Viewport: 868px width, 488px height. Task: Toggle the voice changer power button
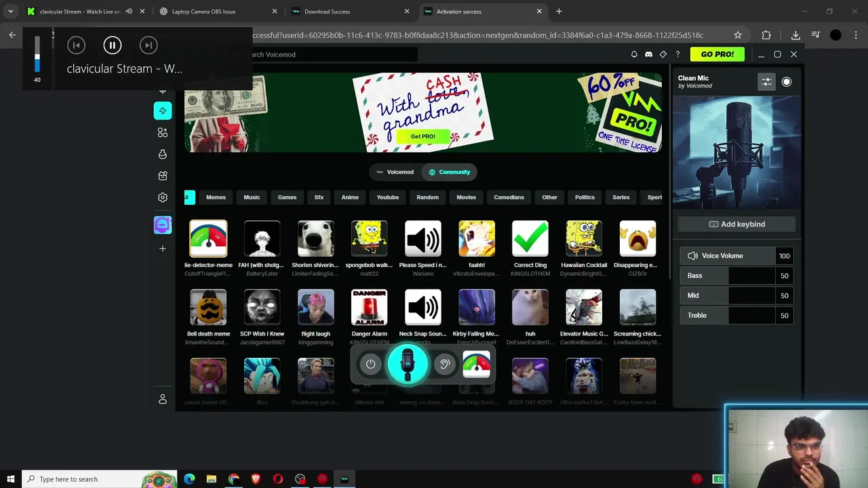370,364
